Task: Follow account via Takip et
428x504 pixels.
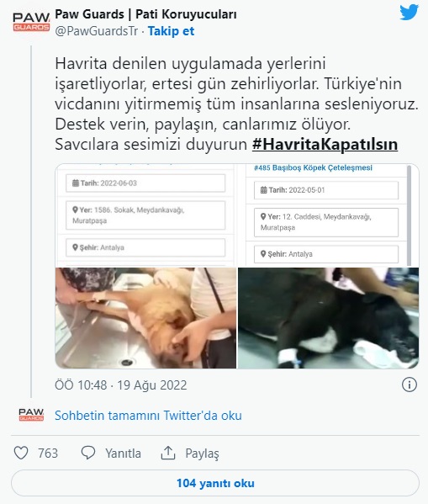Action: [x=171, y=31]
